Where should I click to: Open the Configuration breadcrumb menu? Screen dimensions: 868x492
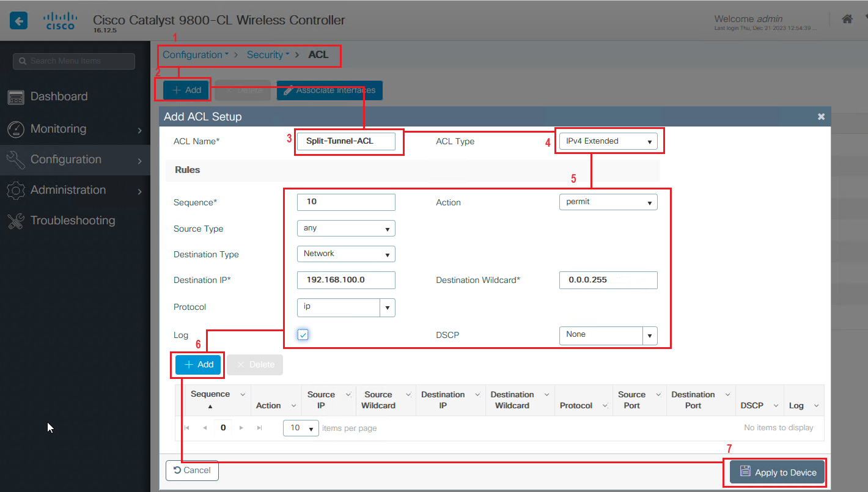click(x=196, y=55)
